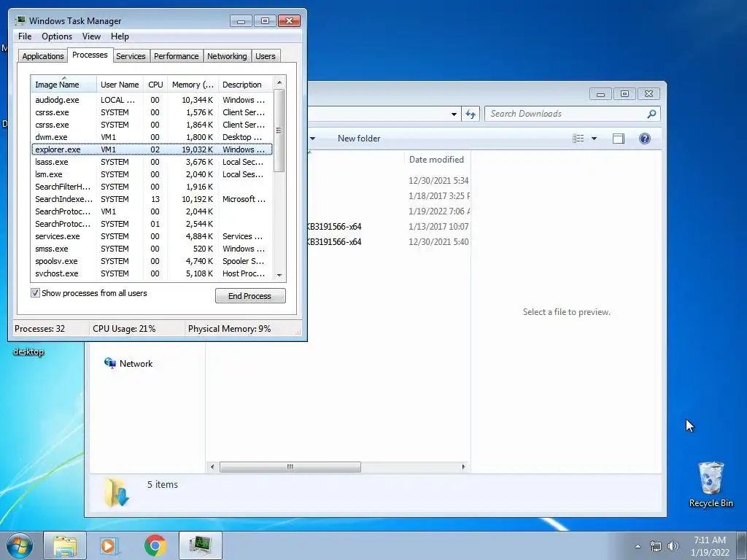Switch to the Services tab
The image size is (747, 560).
click(131, 56)
